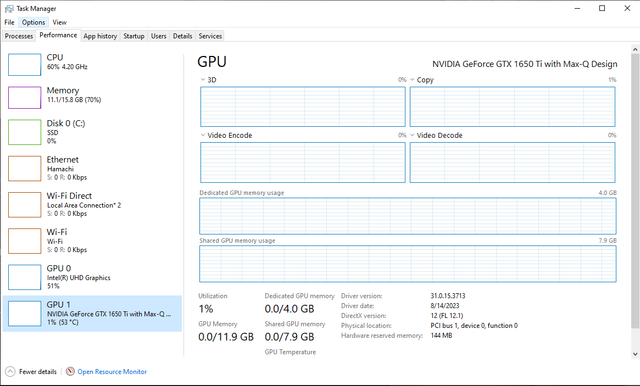This screenshot has width=640, height=386.
Task: Click the Task Manager title bar icon
Action: [9, 9]
